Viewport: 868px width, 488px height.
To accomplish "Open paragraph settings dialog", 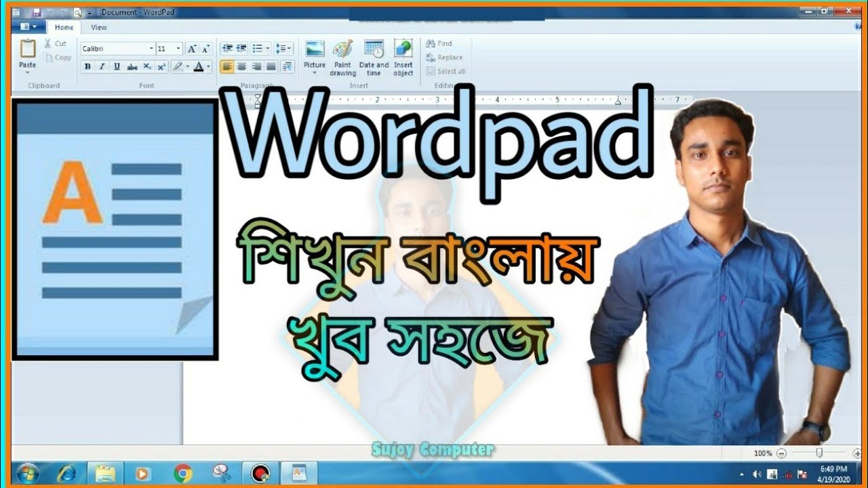I will [x=287, y=66].
